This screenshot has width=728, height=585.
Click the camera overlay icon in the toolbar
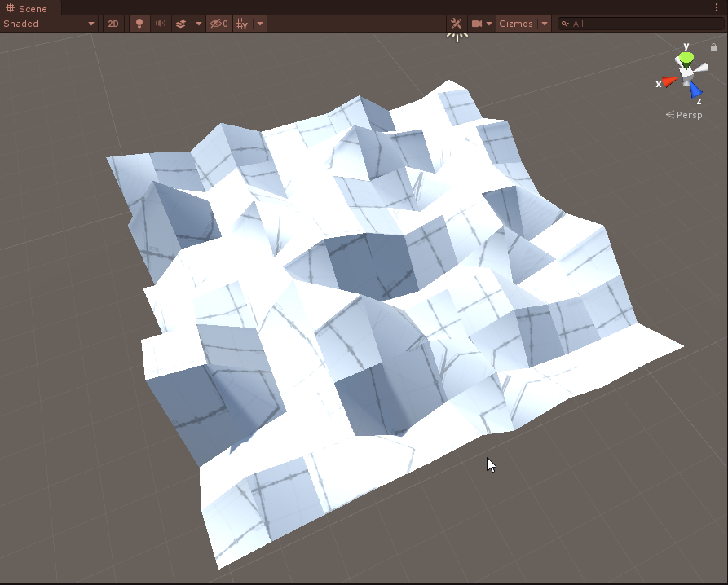pyautogui.click(x=477, y=24)
